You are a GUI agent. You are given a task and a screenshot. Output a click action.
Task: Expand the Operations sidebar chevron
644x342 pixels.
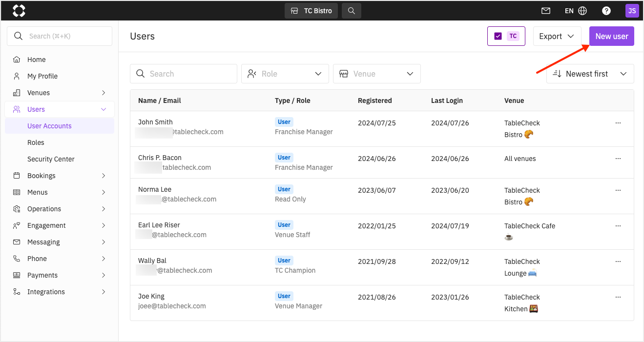coord(104,209)
